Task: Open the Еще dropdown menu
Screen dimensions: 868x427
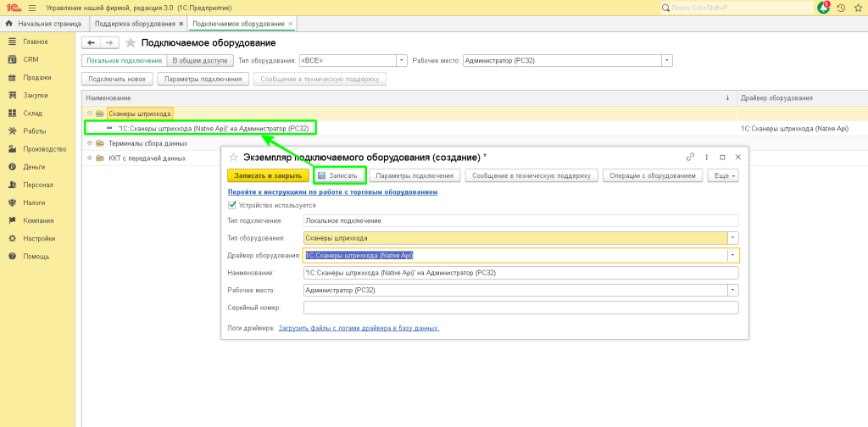Action: pos(723,175)
